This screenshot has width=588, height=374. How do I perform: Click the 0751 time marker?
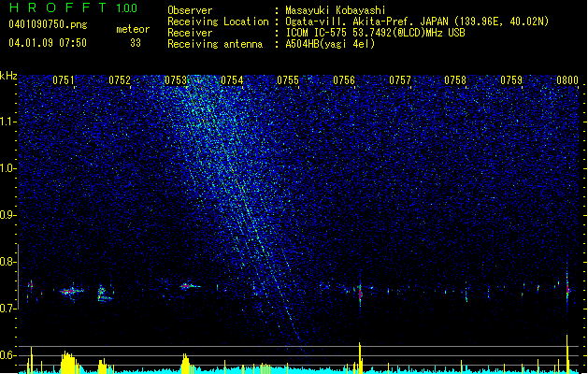click(x=64, y=80)
